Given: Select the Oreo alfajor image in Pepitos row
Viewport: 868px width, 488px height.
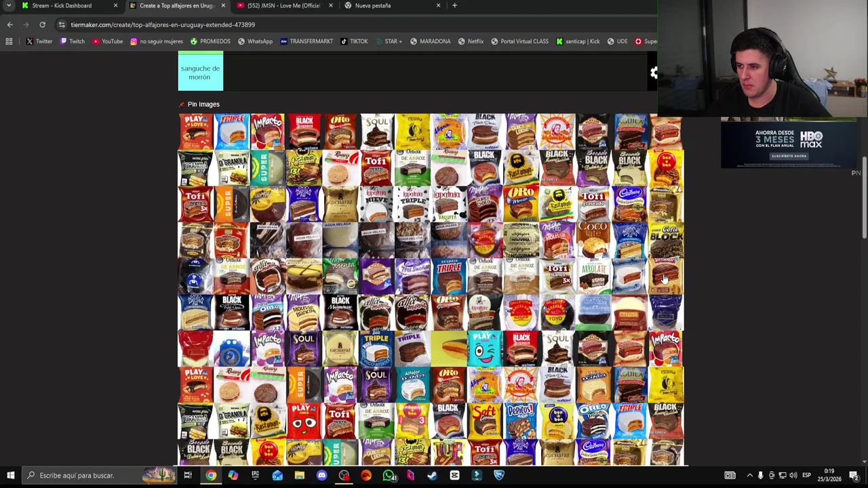Looking at the screenshot, I should point(593,420).
